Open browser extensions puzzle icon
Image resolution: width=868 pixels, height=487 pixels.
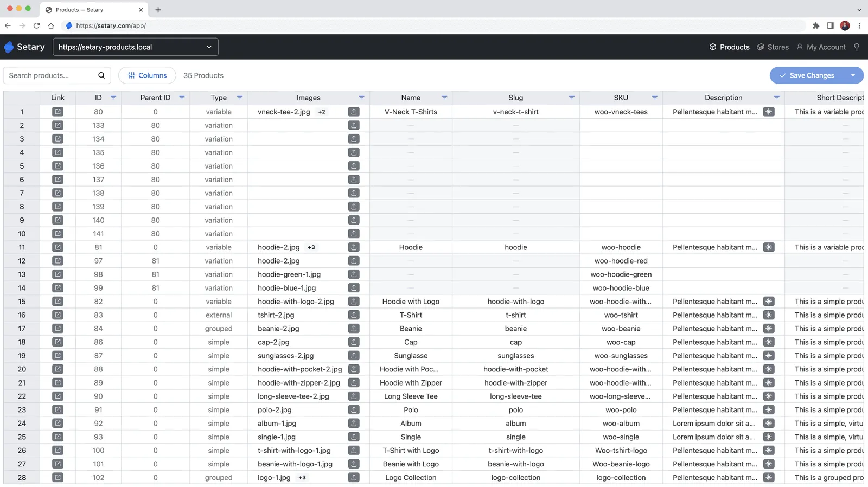click(816, 25)
